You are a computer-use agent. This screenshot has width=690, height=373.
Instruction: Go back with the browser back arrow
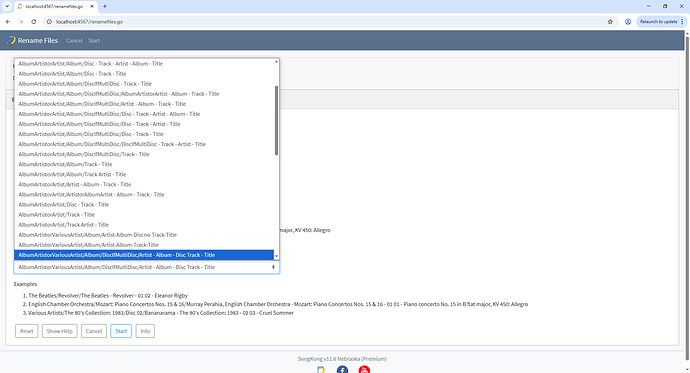8,22
